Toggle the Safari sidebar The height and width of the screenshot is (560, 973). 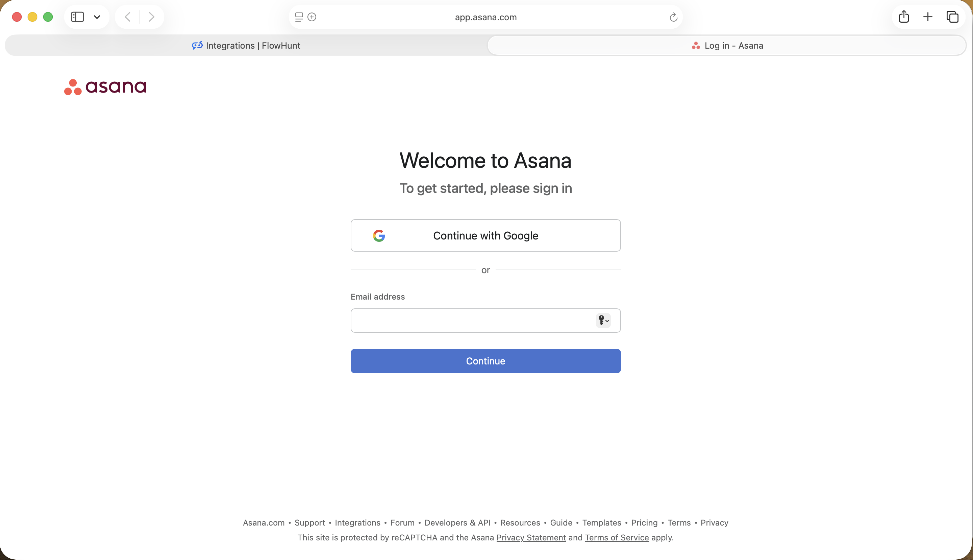tap(78, 17)
